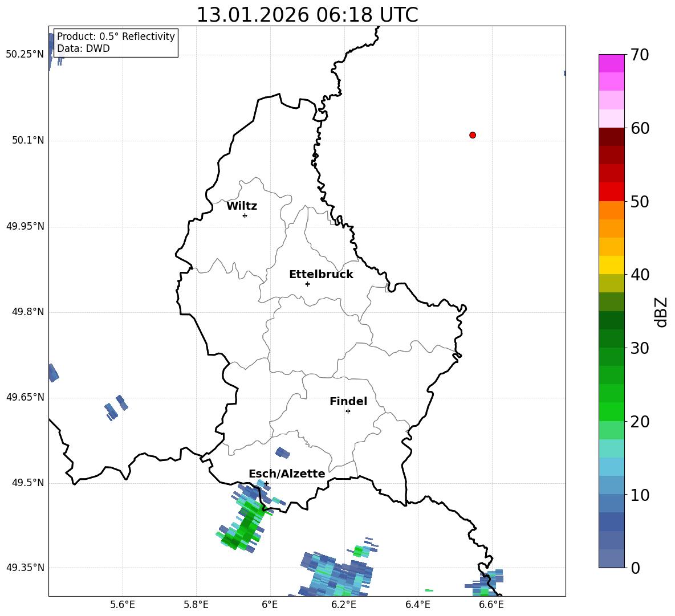Click the 5.6°E longitude label
Image resolution: width=675 pixels, height=616 pixels.
tap(123, 605)
